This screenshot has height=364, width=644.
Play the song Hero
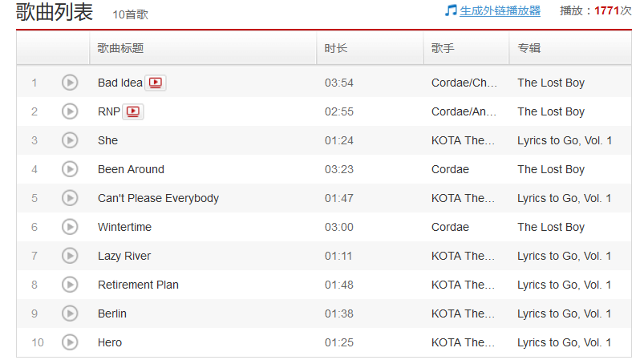[x=70, y=342]
